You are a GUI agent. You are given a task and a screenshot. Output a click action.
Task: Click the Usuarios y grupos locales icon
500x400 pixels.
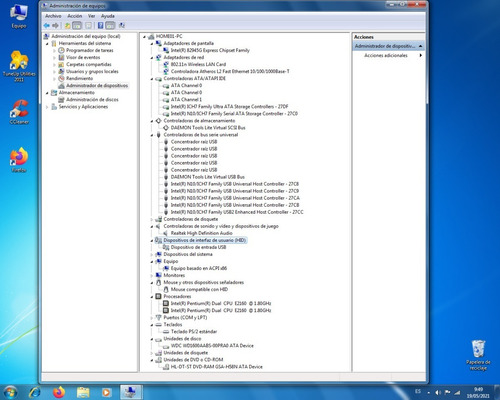tap(61, 71)
